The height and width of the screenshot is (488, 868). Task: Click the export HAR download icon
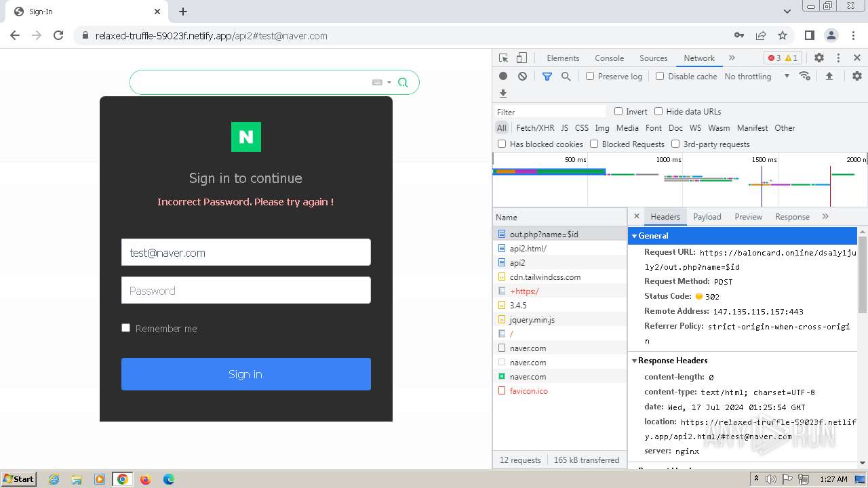503,94
